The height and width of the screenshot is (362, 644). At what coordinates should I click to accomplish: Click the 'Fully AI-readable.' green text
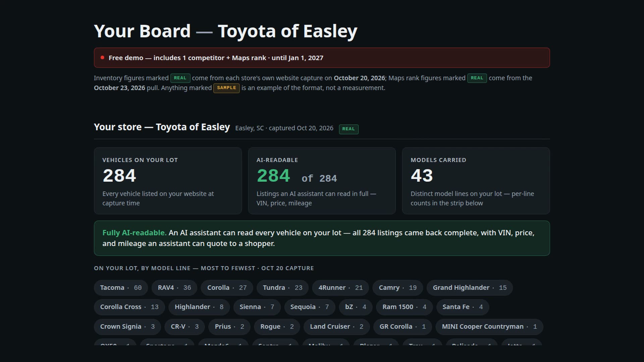pyautogui.click(x=134, y=233)
